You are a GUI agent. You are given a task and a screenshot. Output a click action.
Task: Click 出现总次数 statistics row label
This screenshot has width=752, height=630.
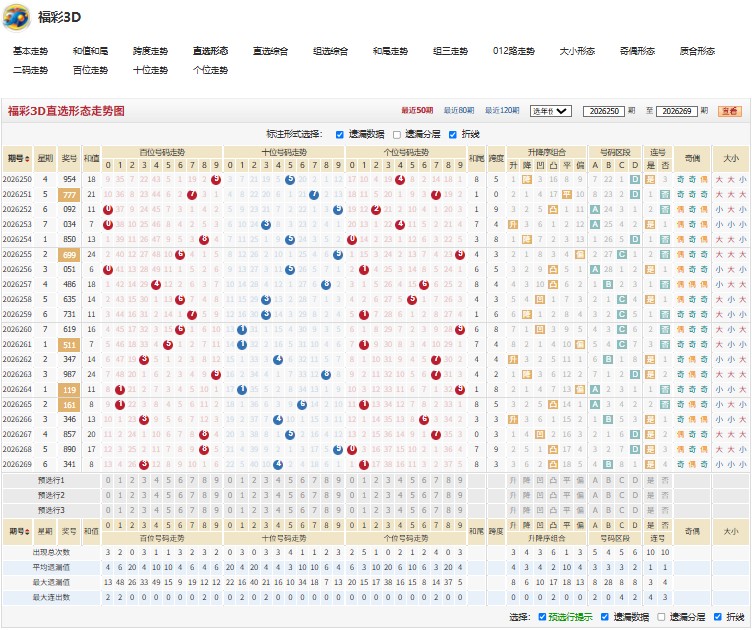click(51, 553)
